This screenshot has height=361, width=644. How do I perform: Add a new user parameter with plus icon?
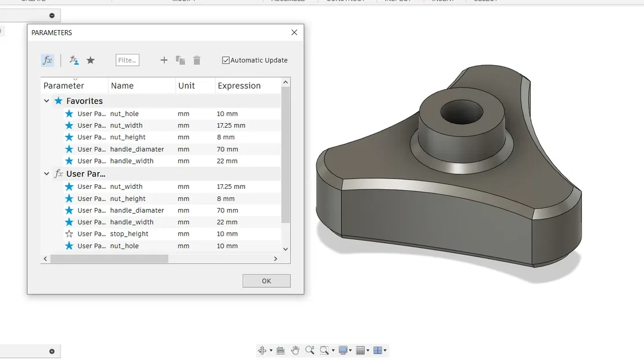click(164, 60)
